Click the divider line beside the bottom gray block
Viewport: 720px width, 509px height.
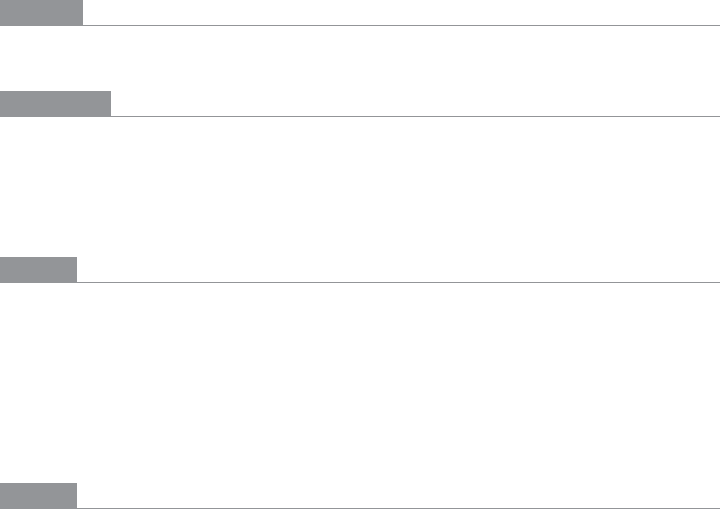tap(398, 508)
